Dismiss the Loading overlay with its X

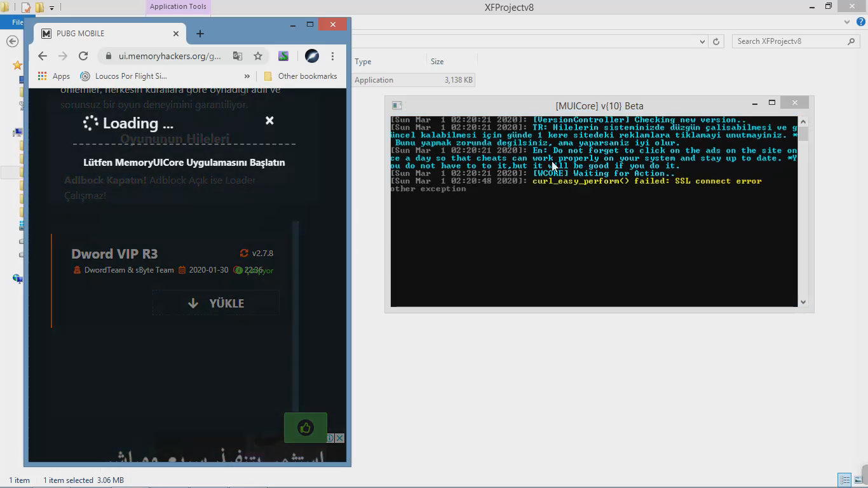269,120
